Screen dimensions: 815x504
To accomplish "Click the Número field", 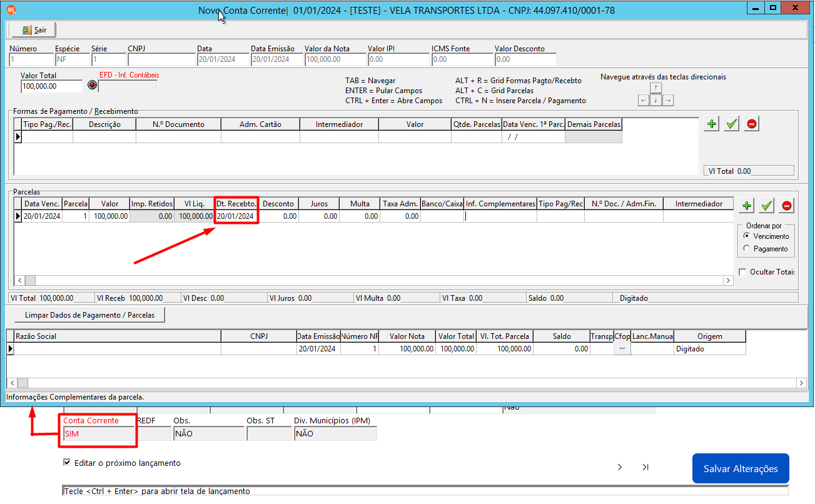I will click(31, 59).
